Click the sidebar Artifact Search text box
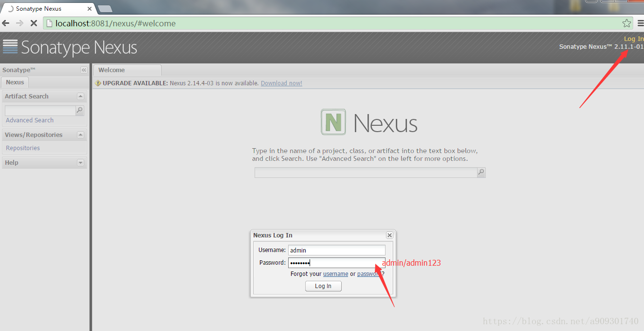This screenshot has height=331, width=644. tap(40, 111)
